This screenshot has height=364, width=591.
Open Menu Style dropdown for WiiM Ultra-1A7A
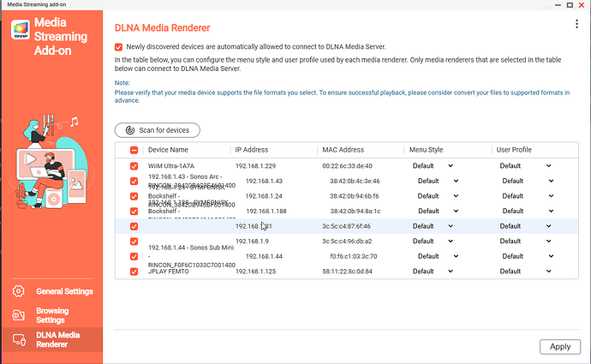[x=433, y=166]
